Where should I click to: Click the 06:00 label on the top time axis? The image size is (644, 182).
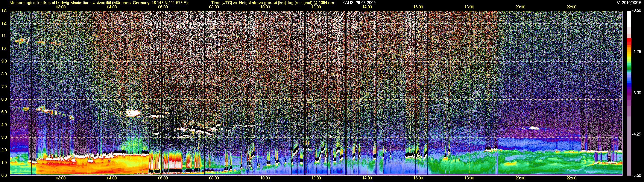[163, 7]
